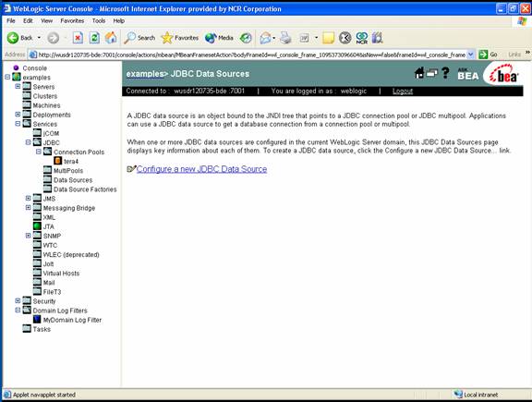Select Clusters in the tree
Image resolution: width=532 pixels, height=402 pixels.
[x=45, y=96]
